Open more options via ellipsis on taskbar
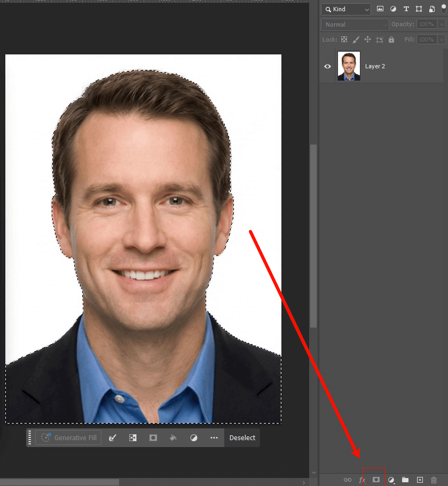This screenshot has height=486, width=448. [x=214, y=437]
